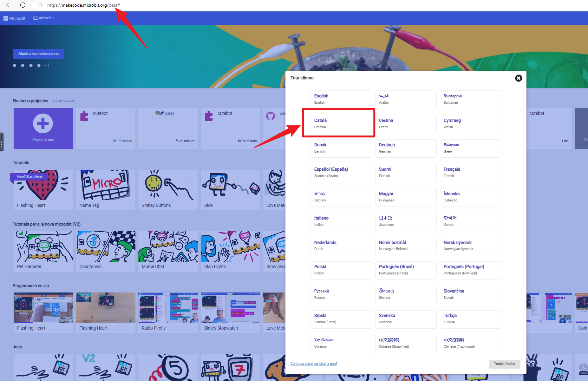Click the puzzle icon on the cutebot project

(84, 116)
